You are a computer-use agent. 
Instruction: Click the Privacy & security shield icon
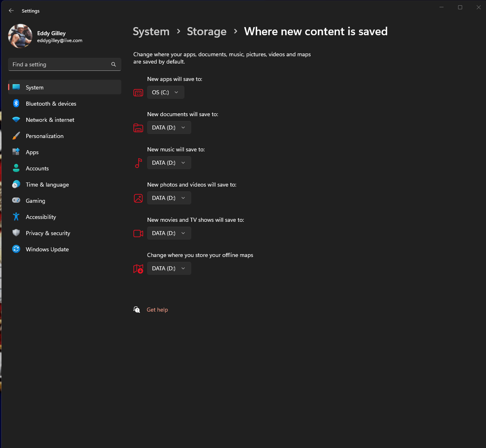click(x=16, y=233)
